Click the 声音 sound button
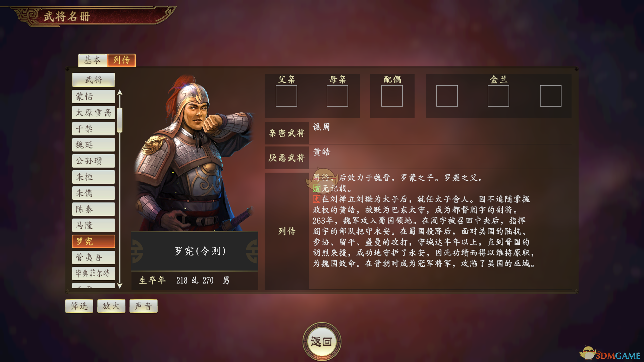The width and height of the screenshot is (644, 362). click(144, 306)
